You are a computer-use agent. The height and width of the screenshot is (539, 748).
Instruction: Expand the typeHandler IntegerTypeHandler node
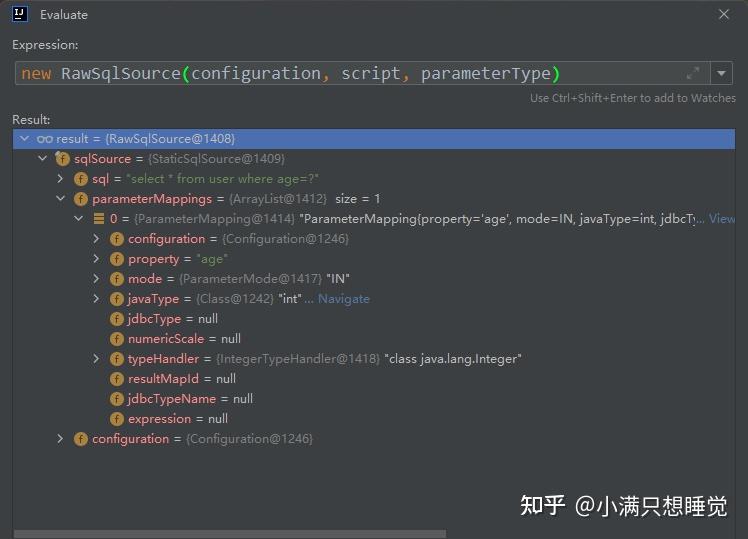coord(96,359)
